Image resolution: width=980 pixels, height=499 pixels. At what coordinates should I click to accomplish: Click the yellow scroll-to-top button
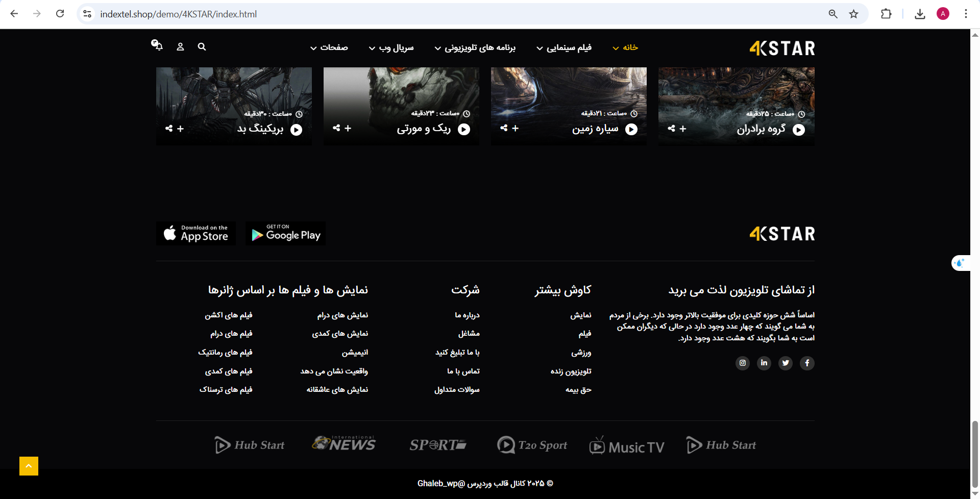click(29, 466)
